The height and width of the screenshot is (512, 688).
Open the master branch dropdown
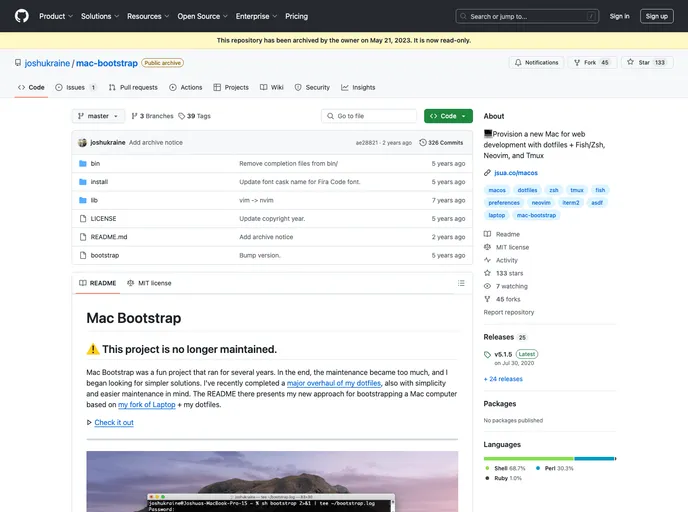tap(98, 116)
